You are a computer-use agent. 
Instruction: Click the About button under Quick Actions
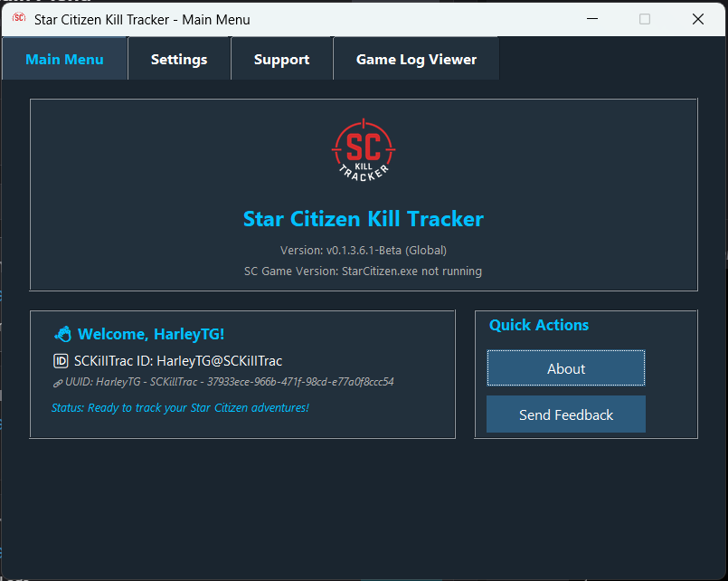[565, 368]
